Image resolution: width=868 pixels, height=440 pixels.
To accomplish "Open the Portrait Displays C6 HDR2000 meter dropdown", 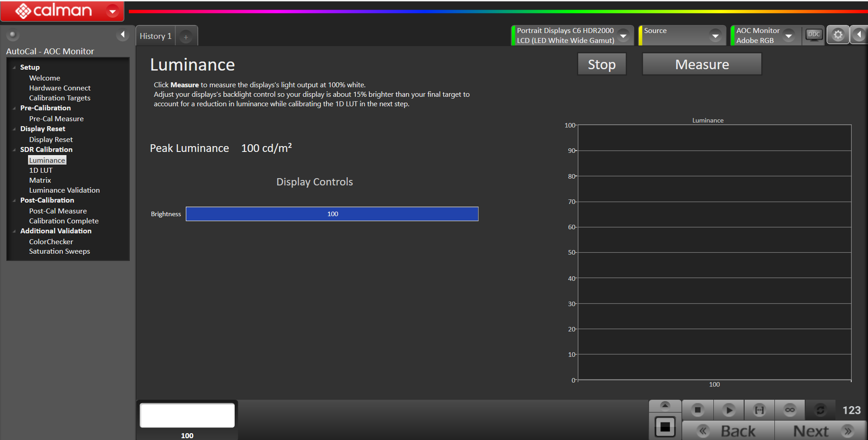I will click(x=623, y=35).
